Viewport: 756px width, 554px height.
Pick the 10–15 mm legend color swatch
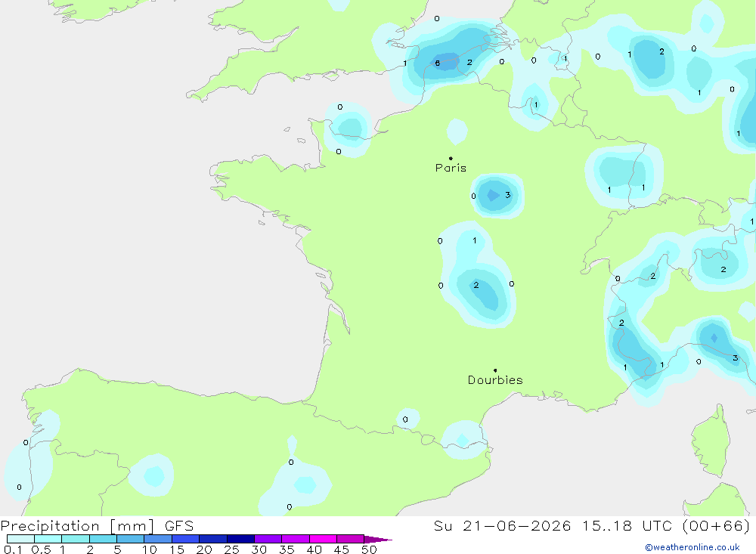point(158,539)
